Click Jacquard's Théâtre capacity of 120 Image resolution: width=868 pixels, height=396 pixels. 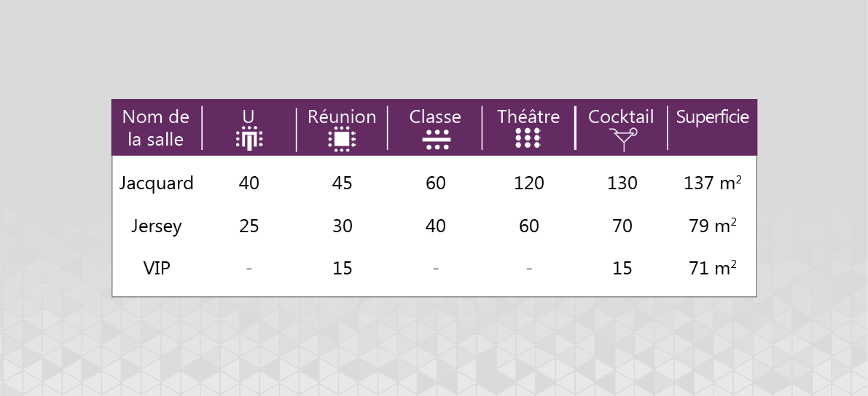tap(528, 183)
